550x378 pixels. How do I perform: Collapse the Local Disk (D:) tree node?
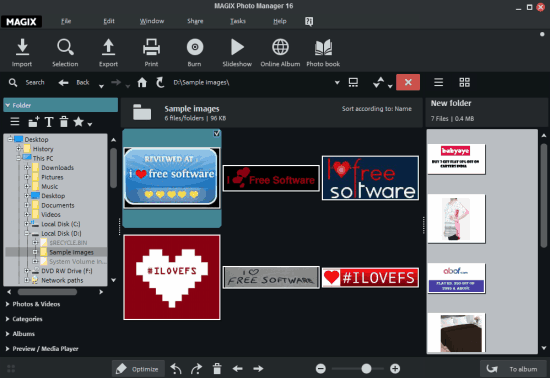tap(27, 233)
